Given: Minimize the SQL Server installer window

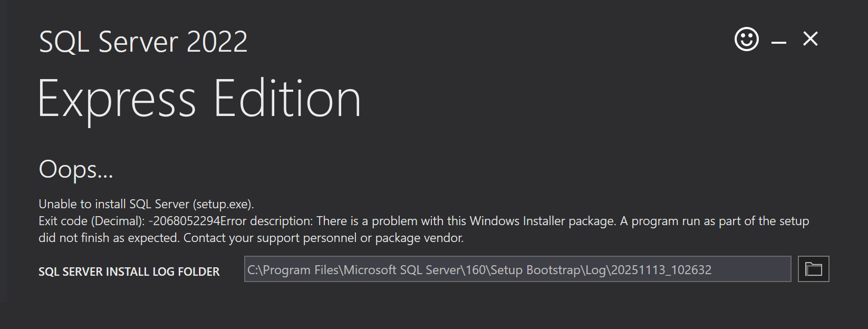Looking at the screenshot, I should (778, 41).
